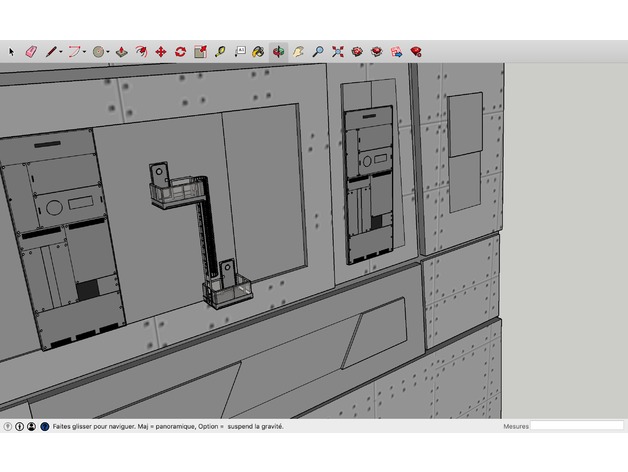The image size is (628, 472).
Task: Select the Scale tool
Action: click(x=200, y=52)
